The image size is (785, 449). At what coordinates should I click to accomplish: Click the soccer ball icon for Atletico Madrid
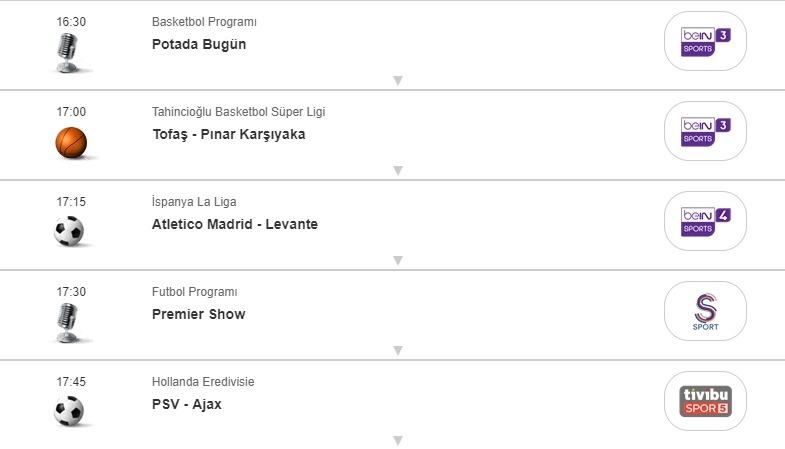[x=70, y=232]
